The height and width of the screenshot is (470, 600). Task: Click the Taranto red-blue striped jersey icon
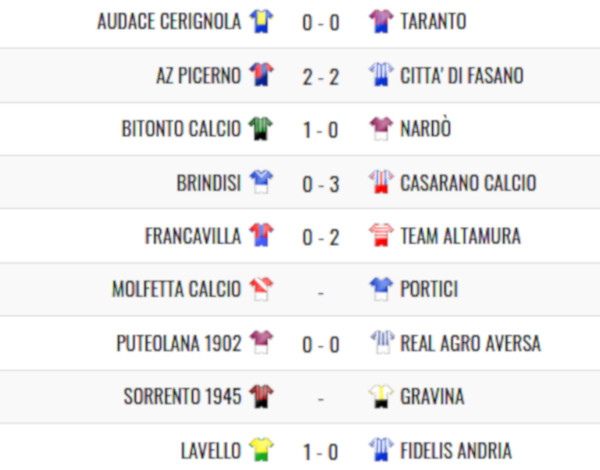(381, 21)
